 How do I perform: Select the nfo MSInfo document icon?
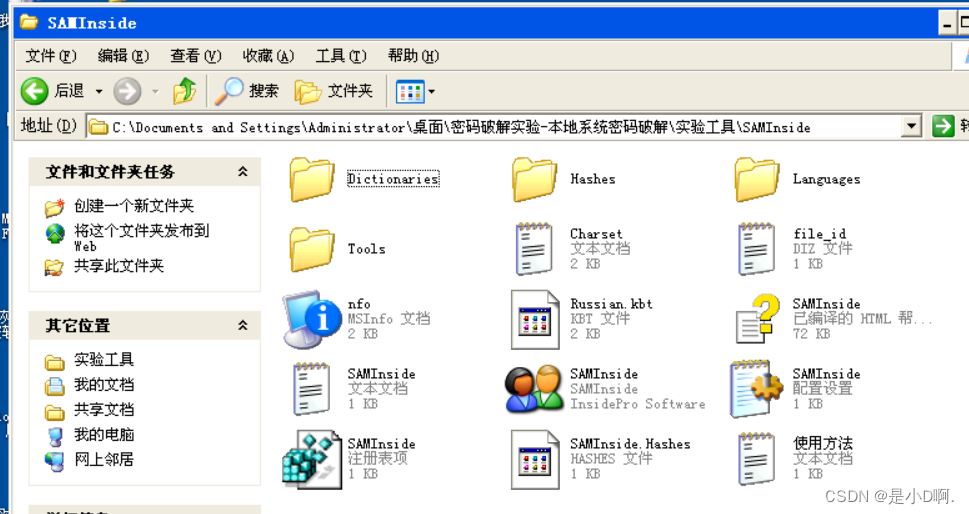[313, 319]
